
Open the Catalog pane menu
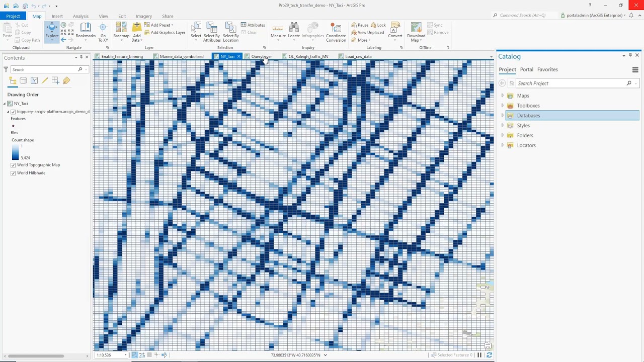tap(635, 70)
